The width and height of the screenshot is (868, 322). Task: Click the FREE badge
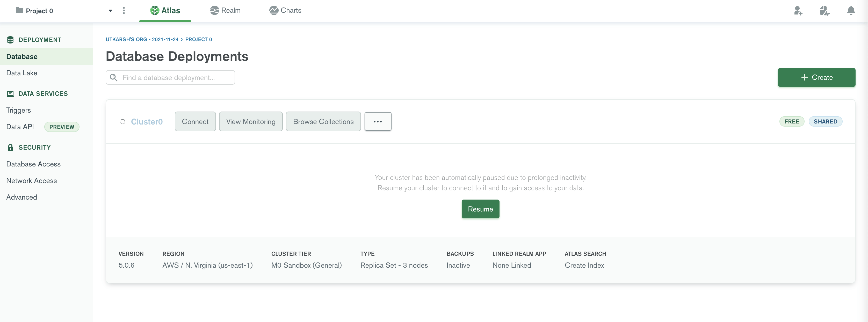click(x=792, y=122)
